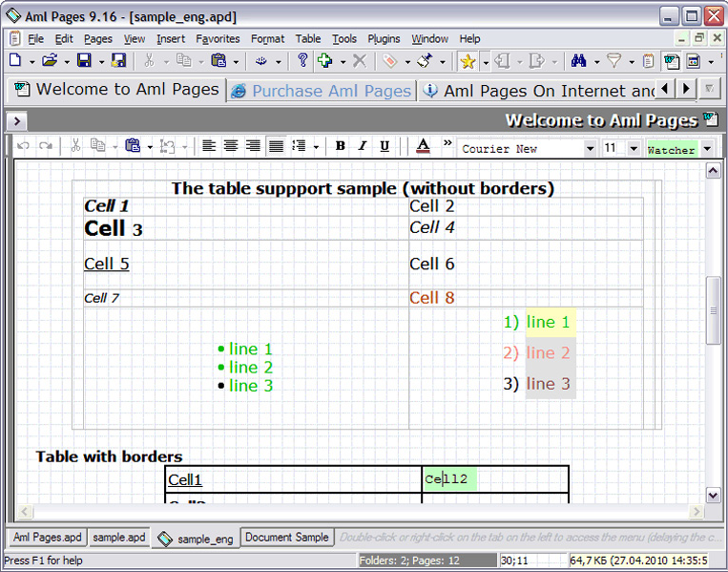
Task: Open the font size 11 dropdown
Action: pos(633,149)
